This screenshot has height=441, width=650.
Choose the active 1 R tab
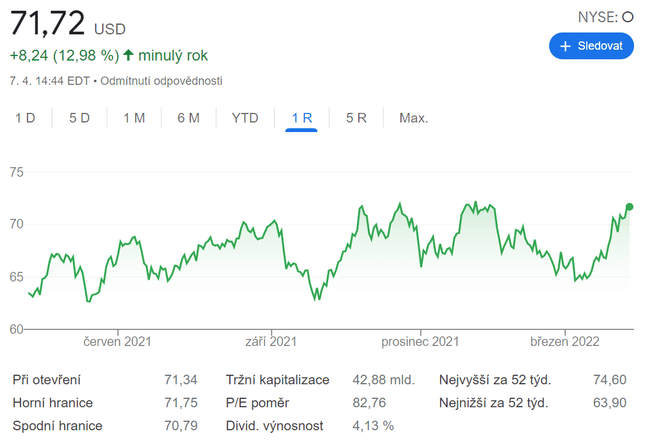coord(301,118)
